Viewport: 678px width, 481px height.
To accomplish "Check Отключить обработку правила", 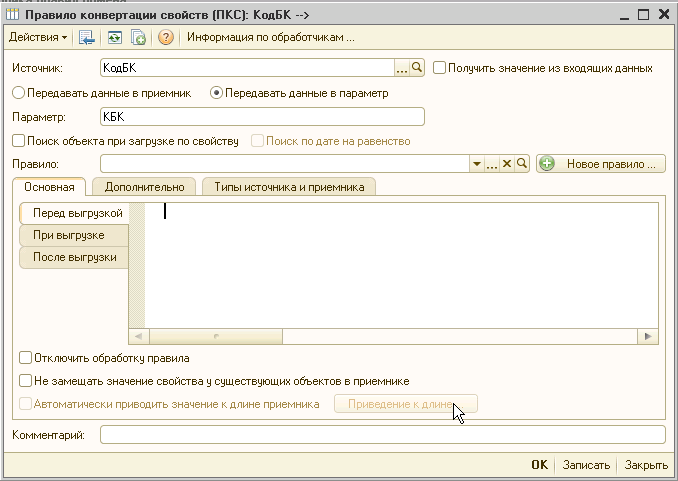I will (x=26, y=357).
